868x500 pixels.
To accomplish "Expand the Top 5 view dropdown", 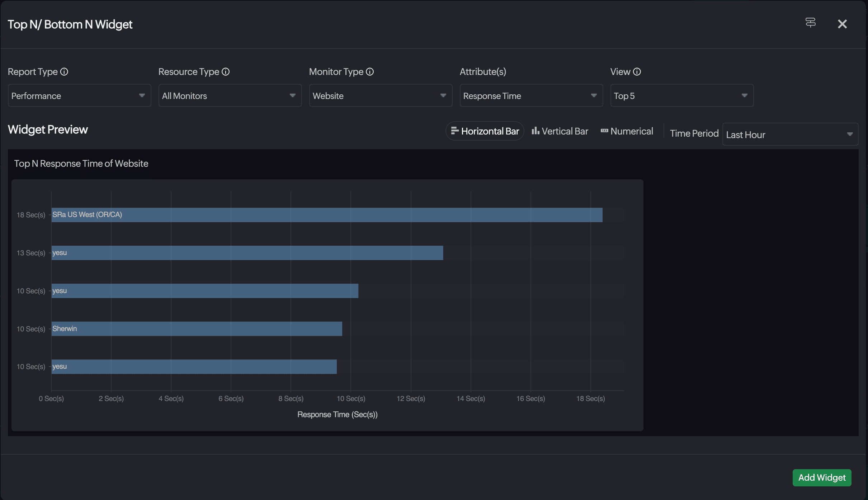I will pos(682,96).
